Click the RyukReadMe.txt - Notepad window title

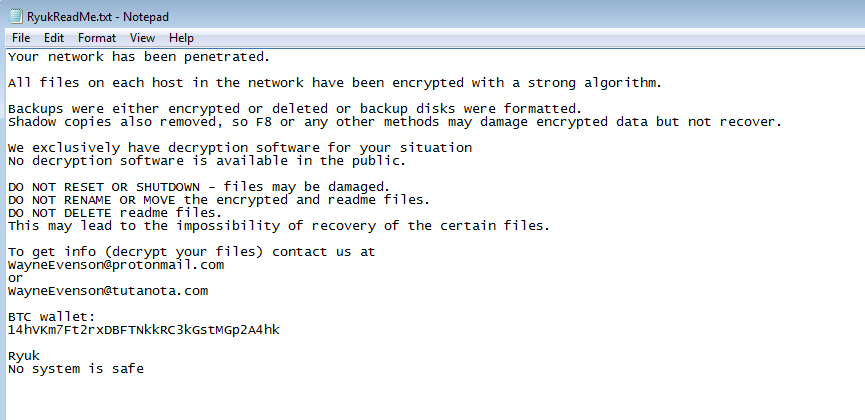(x=97, y=14)
